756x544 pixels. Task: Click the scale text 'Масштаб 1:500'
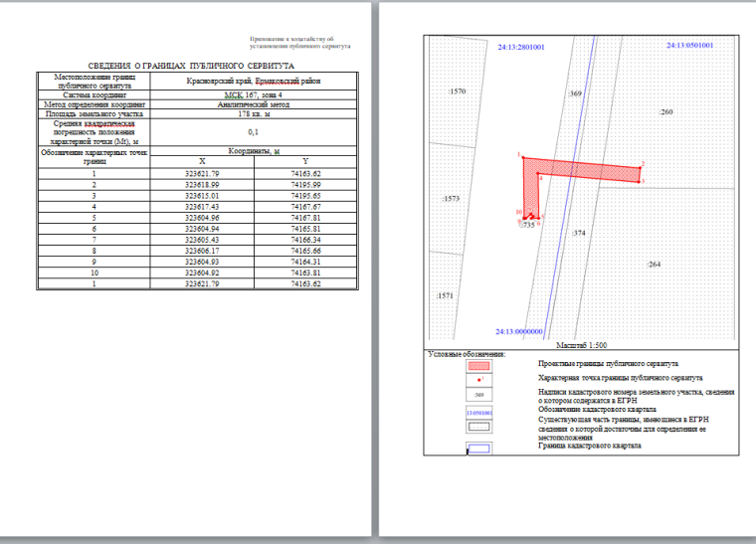point(582,345)
